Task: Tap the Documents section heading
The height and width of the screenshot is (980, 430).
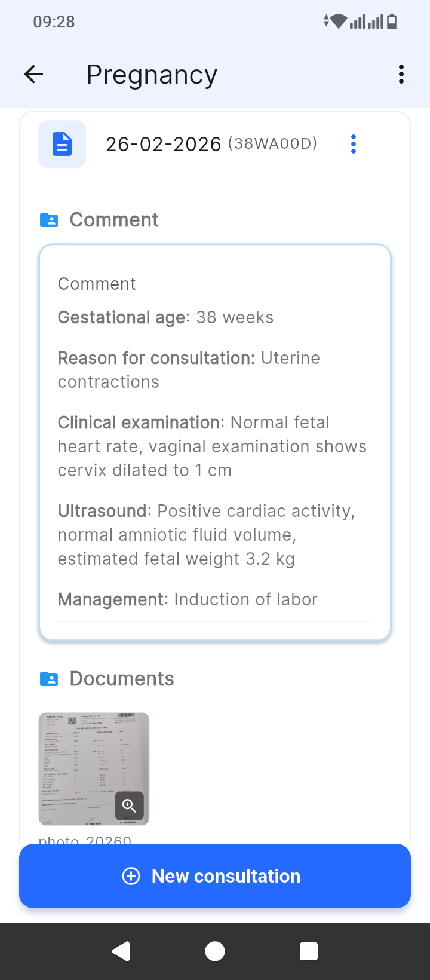Action: tap(122, 679)
